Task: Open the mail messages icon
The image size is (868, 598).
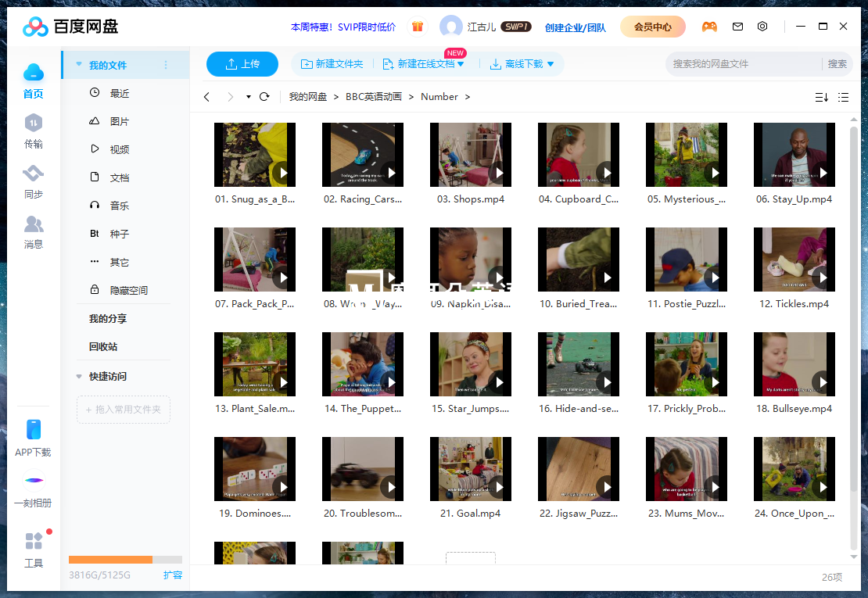Action: tap(737, 27)
